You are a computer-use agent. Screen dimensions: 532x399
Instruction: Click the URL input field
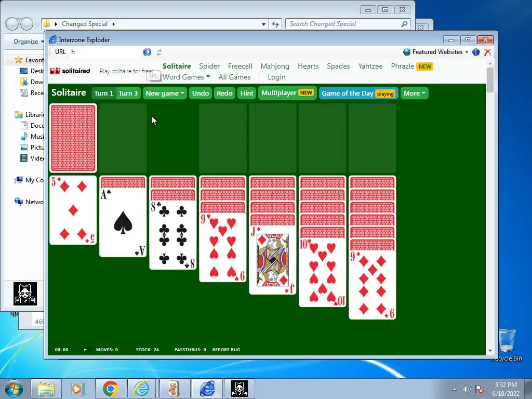click(x=105, y=52)
